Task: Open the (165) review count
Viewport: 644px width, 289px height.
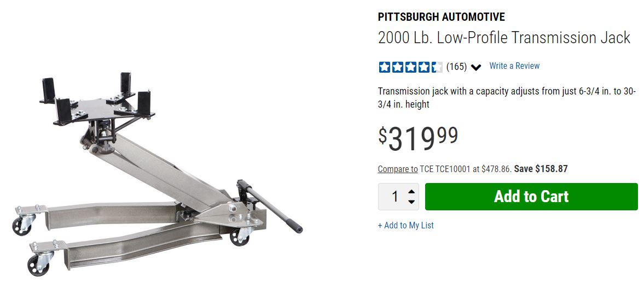Action: coord(456,67)
